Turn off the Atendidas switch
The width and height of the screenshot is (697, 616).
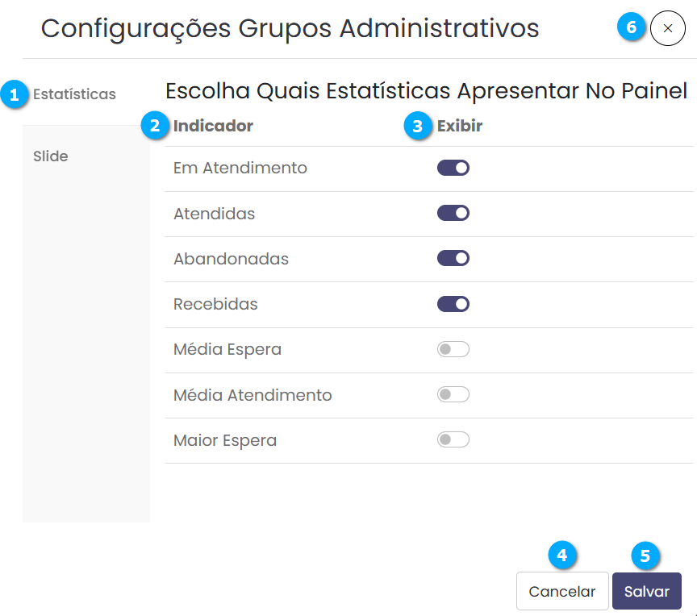(x=453, y=214)
